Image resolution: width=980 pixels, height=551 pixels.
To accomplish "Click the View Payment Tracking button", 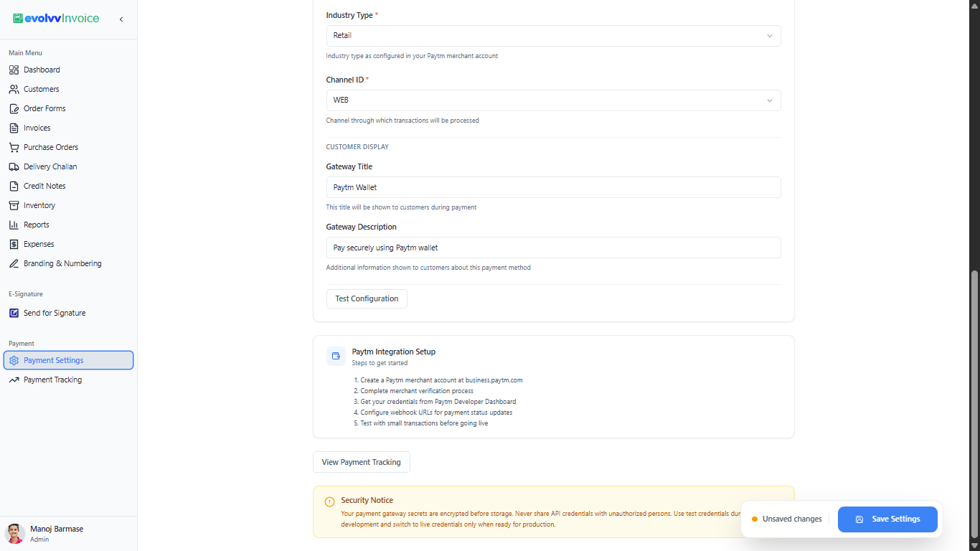I will (362, 462).
